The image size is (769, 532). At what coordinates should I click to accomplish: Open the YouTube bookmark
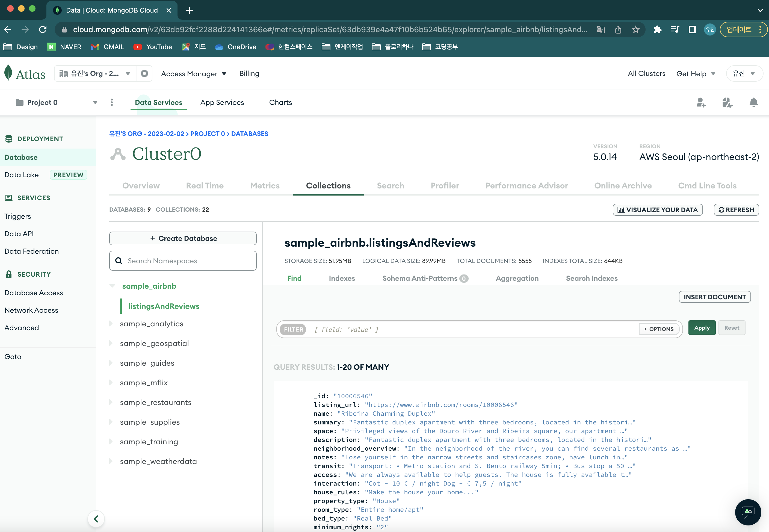153,47
